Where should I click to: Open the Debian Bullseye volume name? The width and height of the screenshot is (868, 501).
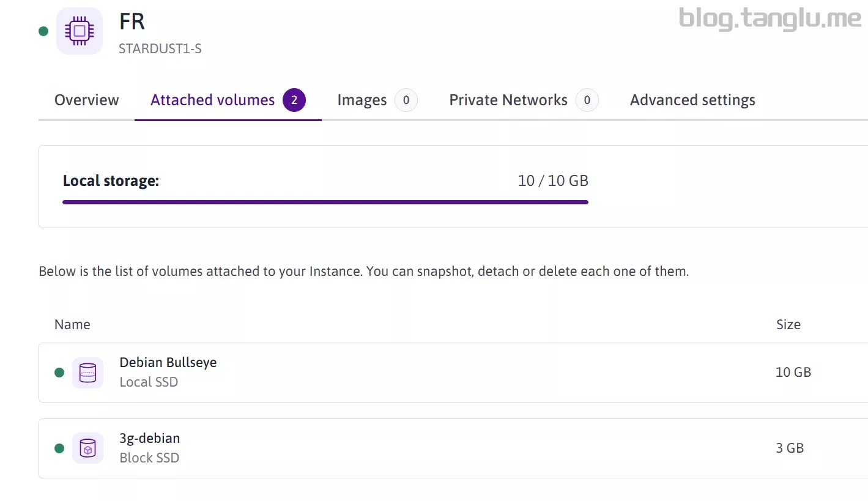tap(168, 363)
